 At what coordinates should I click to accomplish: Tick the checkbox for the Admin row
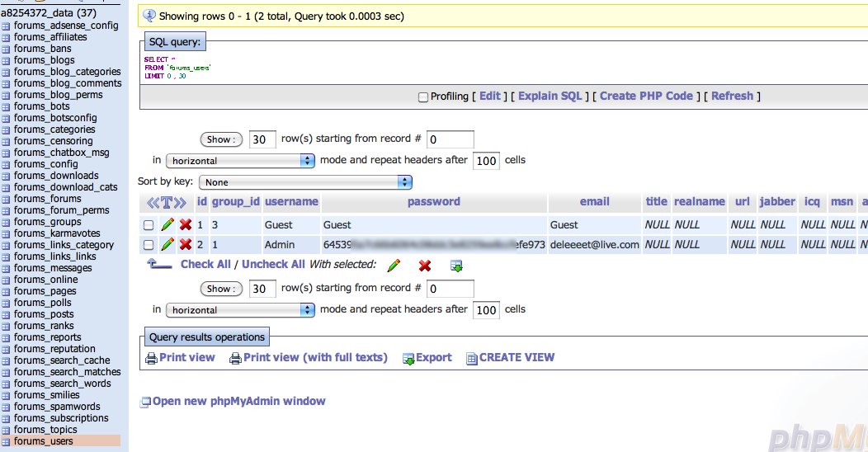click(x=149, y=244)
